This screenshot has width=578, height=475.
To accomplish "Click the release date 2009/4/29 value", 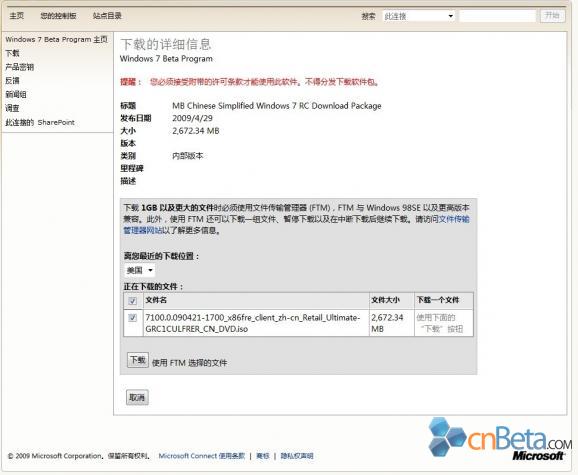I will point(192,118).
